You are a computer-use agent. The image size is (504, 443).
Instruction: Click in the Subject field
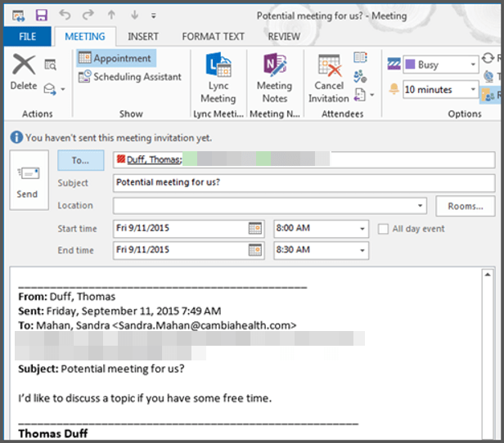click(304, 183)
